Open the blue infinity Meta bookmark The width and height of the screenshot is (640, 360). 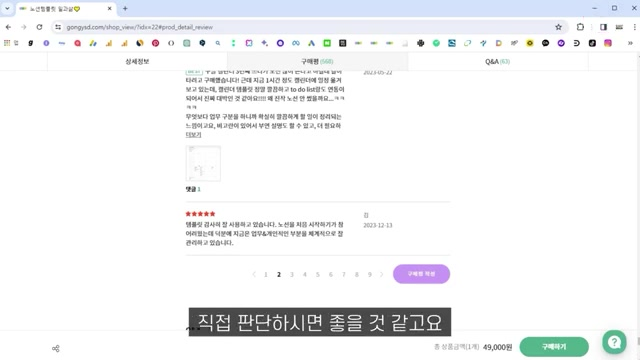click(296, 43)
